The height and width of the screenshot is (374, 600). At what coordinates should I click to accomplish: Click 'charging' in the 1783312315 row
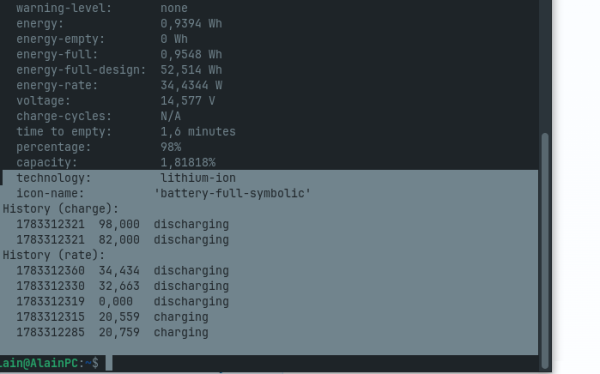point(181,317)
